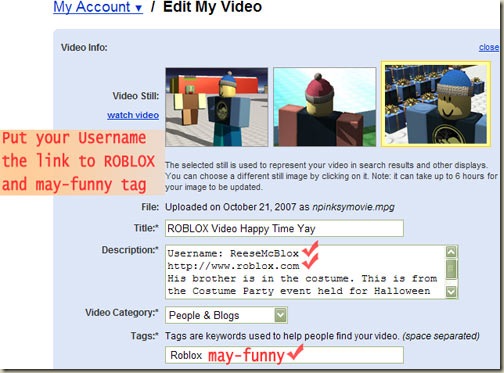Click description scrollbar up arrow
Viewport: 504px width, 373px height.
[451, 252]
